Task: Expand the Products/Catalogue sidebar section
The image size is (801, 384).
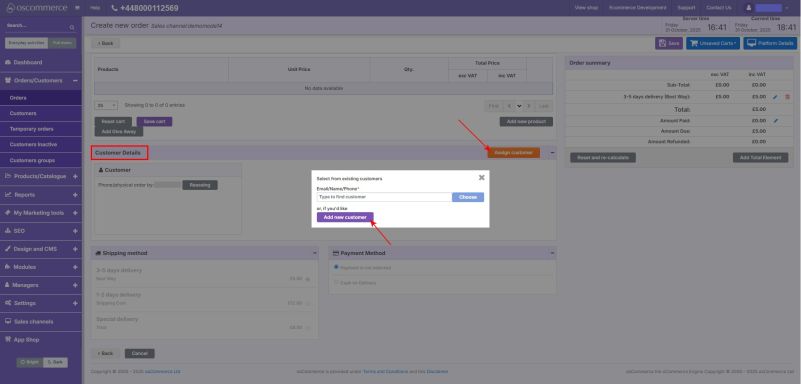Action: pos(75,176)
